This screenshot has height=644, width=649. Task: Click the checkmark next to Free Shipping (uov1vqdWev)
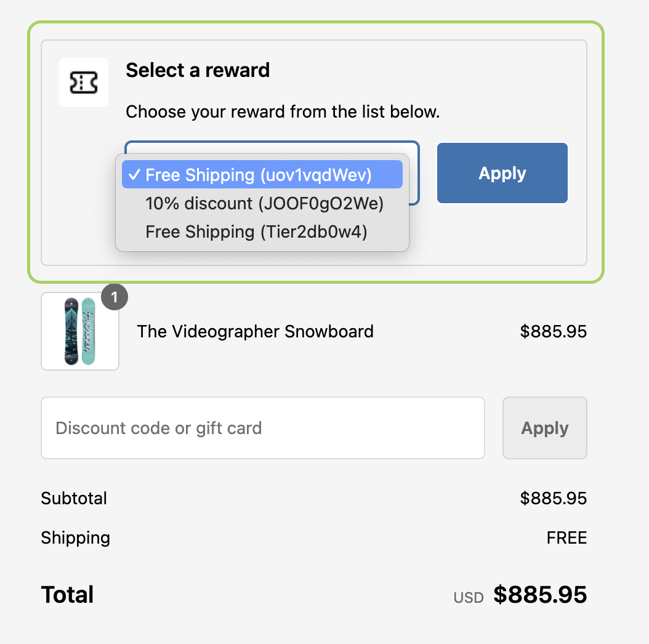coord(134,175)
